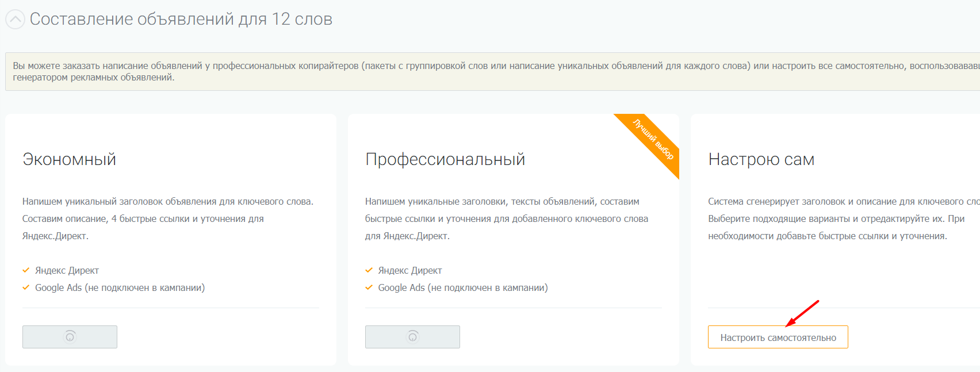Click the Настроить самостоятельно button
Screen dimensions: 980x372
pos(778,338)
